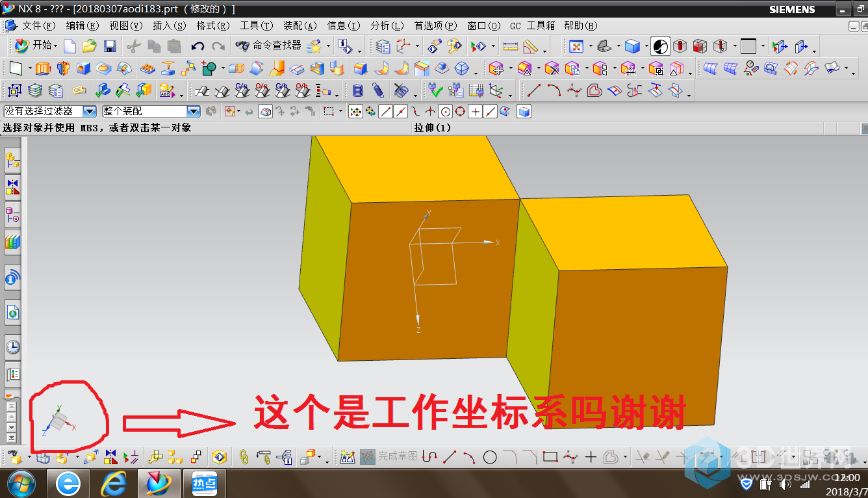The height and width of the screenshot is (498, 868).
Task: Select the Shaded with Edges style icon
Action: pyautogui.click(x=632, y=46)
